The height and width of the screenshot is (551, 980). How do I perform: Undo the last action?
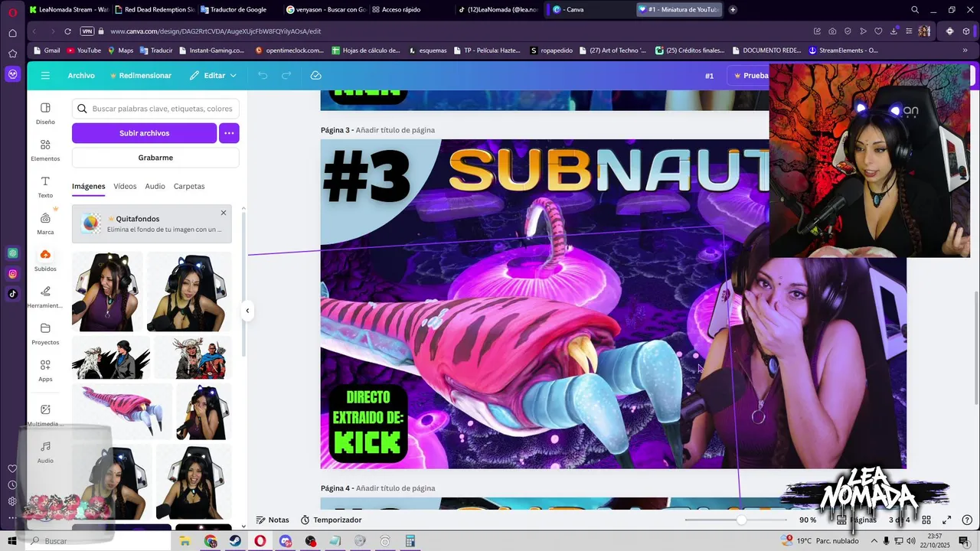click(x=263, y=76)
